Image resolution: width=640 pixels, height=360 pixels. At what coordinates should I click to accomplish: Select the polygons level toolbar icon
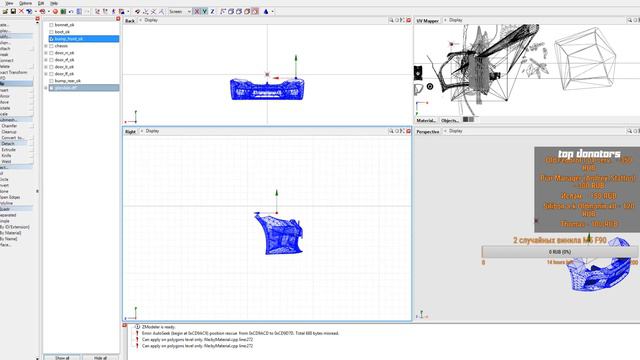point(239,11)
